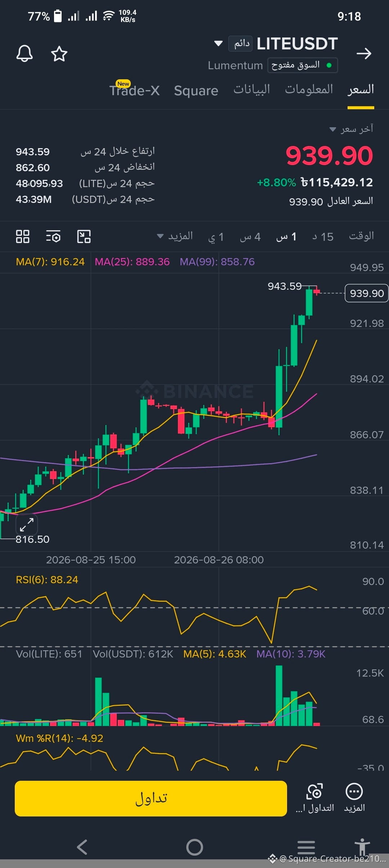Expand the المزيد timeframe dropdown
Viewport: 389px width, 868px height.
(x=175, y=236)
